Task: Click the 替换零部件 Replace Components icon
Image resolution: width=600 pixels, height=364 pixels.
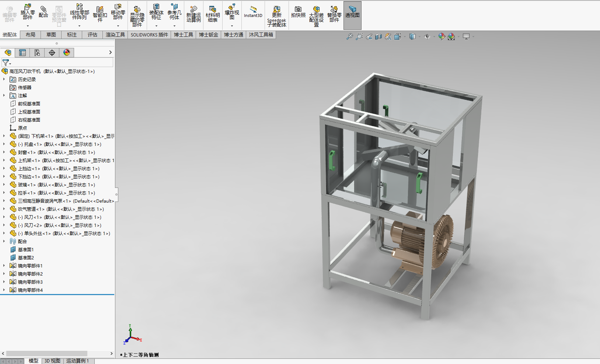Action: pos(334,14)
